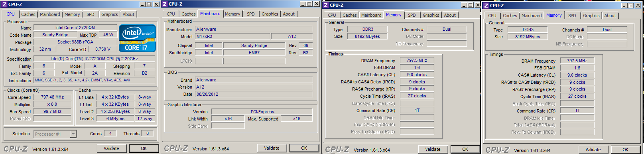Viewport: 644px width, 154px height.
Task: Click the Link Width value x16
Action: click(x=228, y=118)
